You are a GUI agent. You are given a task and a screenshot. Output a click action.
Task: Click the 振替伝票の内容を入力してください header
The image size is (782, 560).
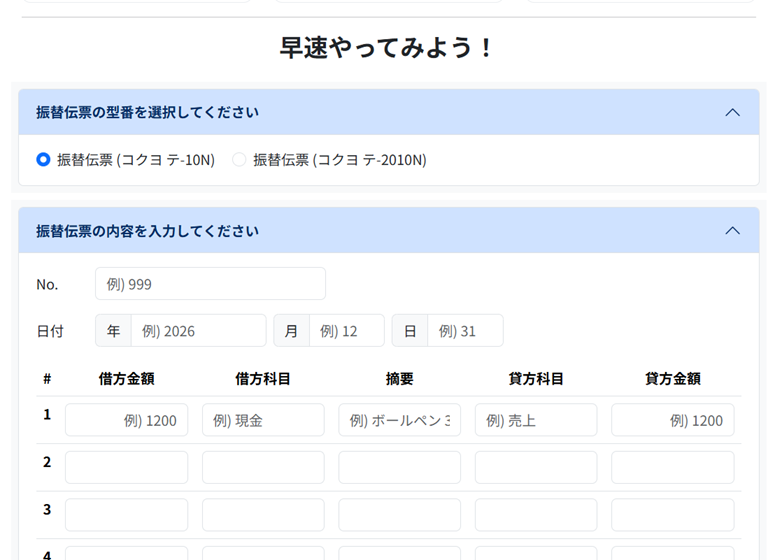click(x=148, y=231)
